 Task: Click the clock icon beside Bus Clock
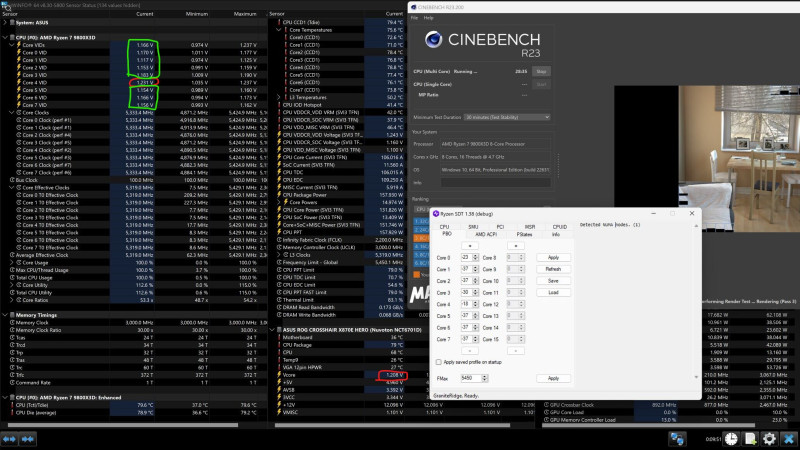pos(12,180)
